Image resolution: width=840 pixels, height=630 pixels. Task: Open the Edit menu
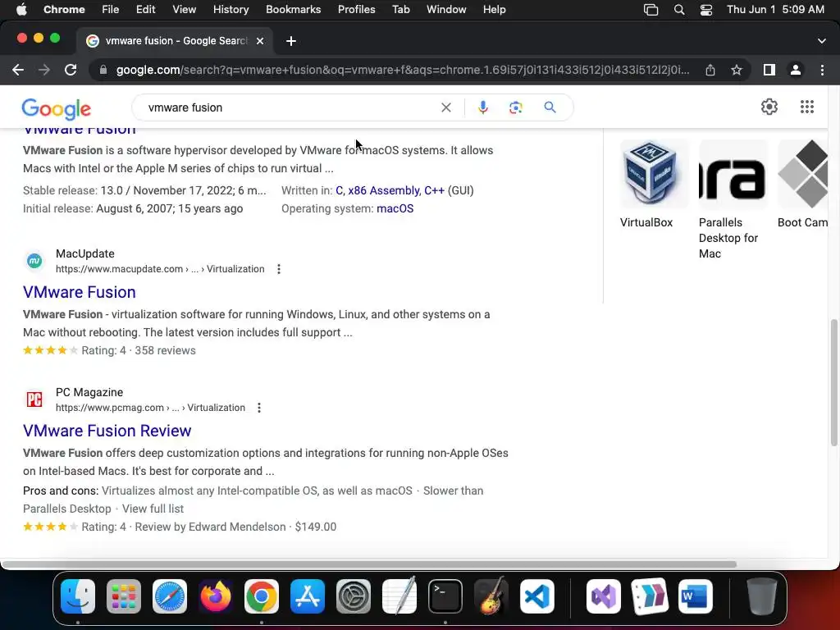point(145,10)
